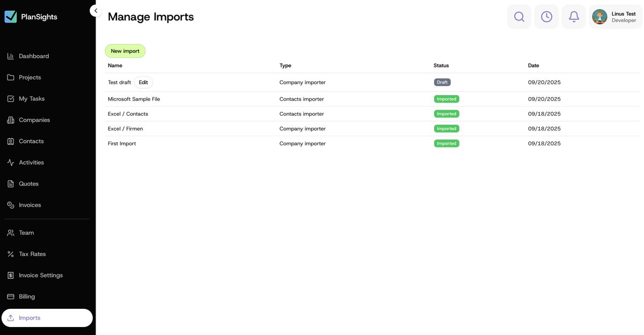Viewport: 644px width, 335px height.
Task: Click the Companies building icon
Action: (11, 120)
